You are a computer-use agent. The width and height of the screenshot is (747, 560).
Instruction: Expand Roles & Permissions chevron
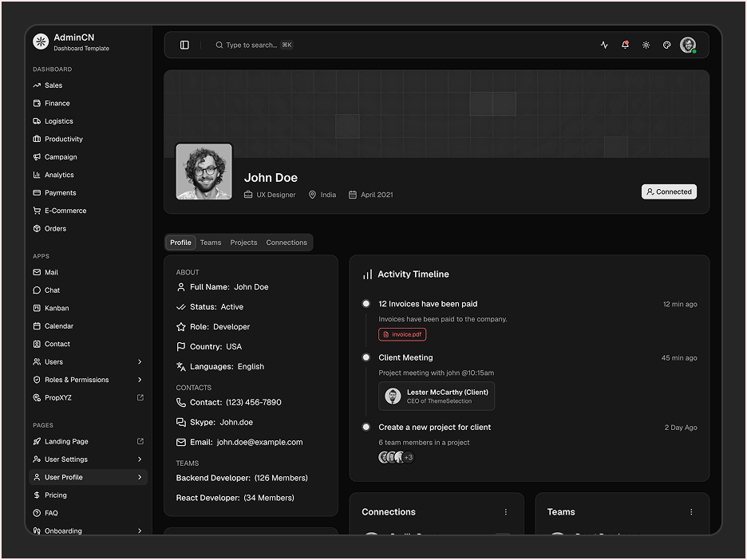click(140, 380)
